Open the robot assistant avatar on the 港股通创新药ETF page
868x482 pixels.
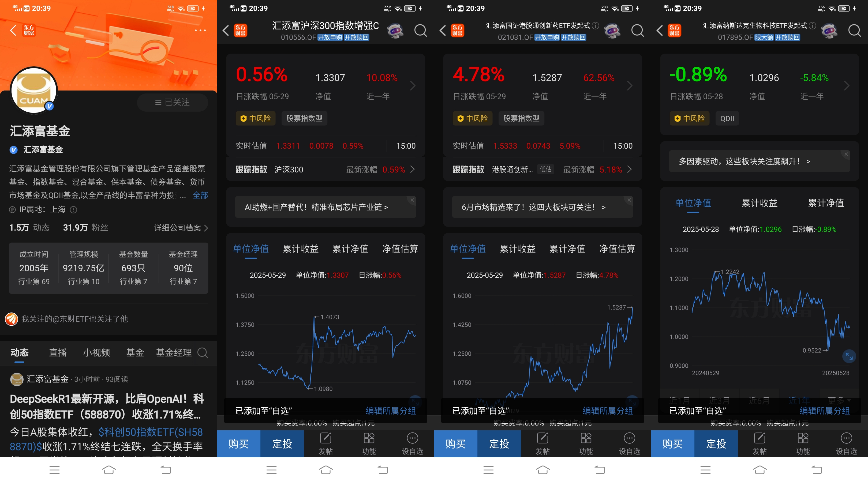612,31
